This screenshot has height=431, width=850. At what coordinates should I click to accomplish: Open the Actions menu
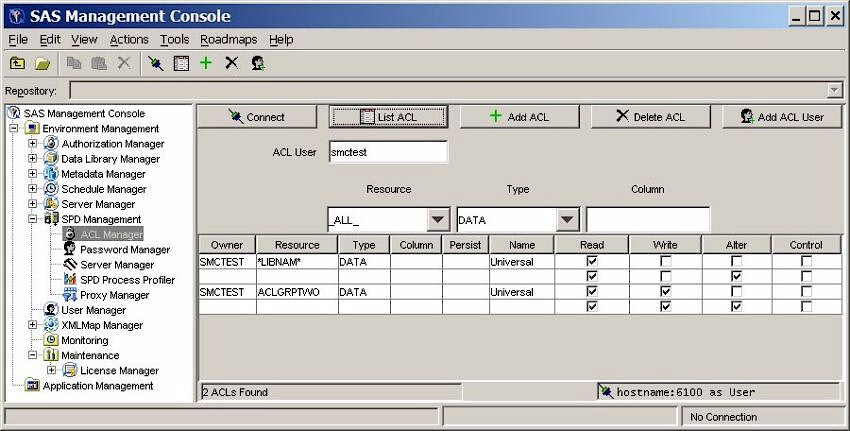(129, 40)
